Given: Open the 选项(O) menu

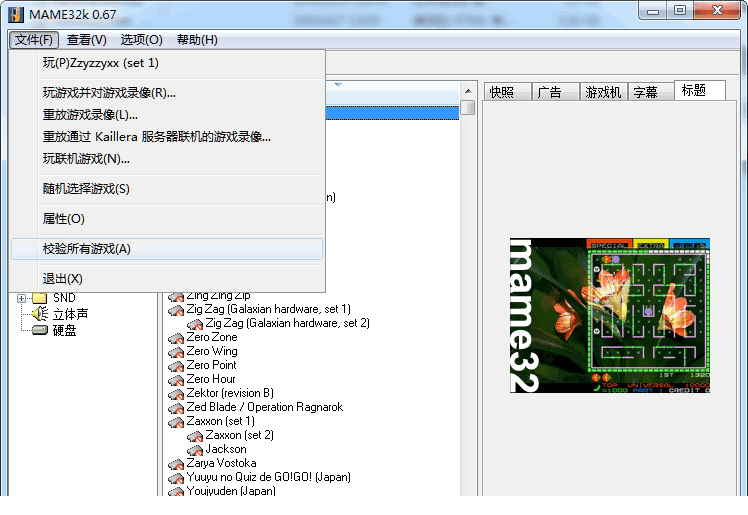Looking at the screenshot, I should click(x=141, y=40).
